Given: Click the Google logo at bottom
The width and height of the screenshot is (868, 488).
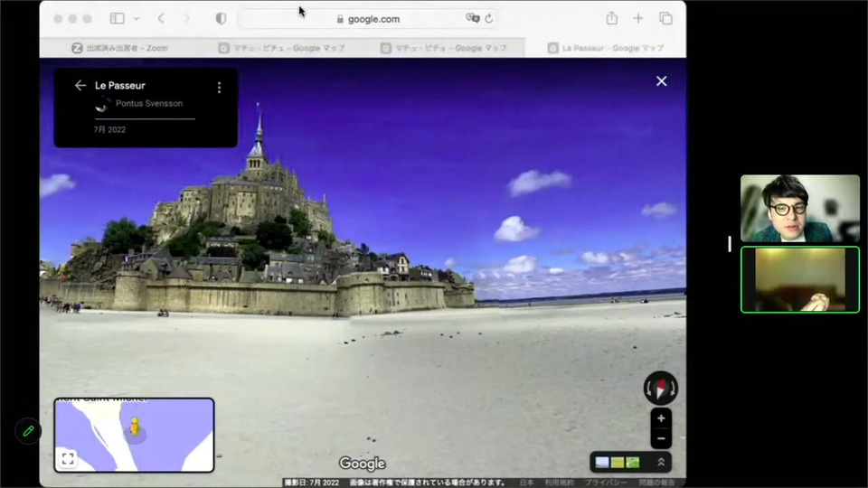Looking at the screenshot, I should [363, 463].
